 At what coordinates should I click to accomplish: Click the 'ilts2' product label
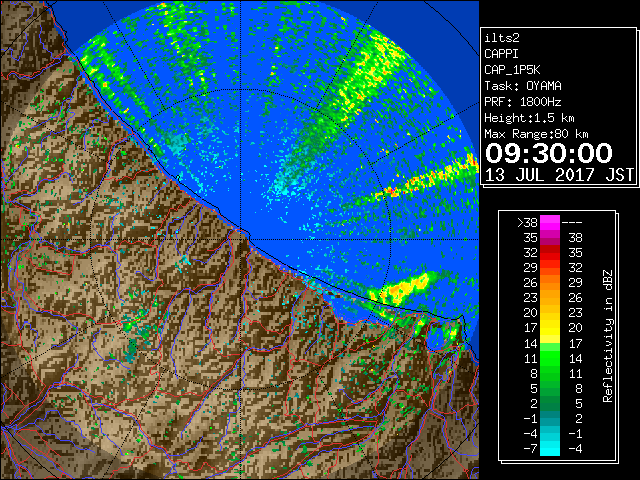[502, 38]
